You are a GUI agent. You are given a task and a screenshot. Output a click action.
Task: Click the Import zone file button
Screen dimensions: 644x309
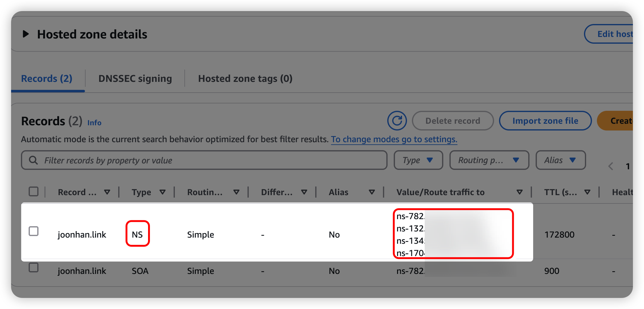(x=545, y=121)
